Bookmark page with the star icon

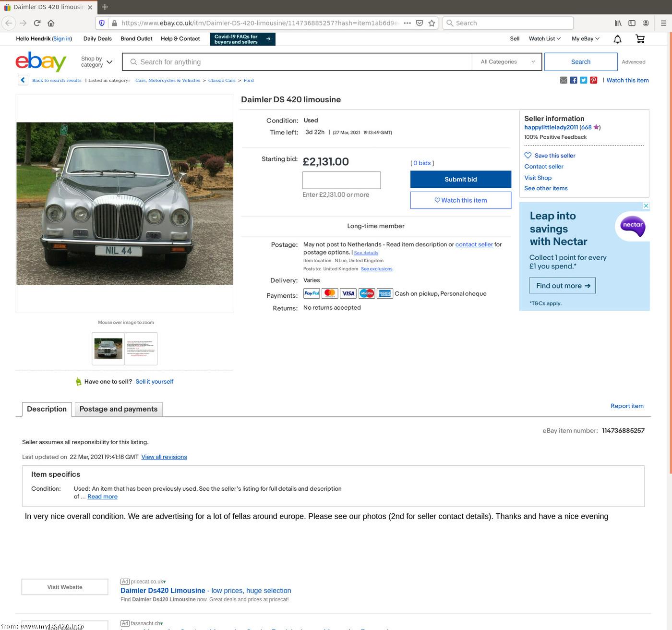[432, 23]
